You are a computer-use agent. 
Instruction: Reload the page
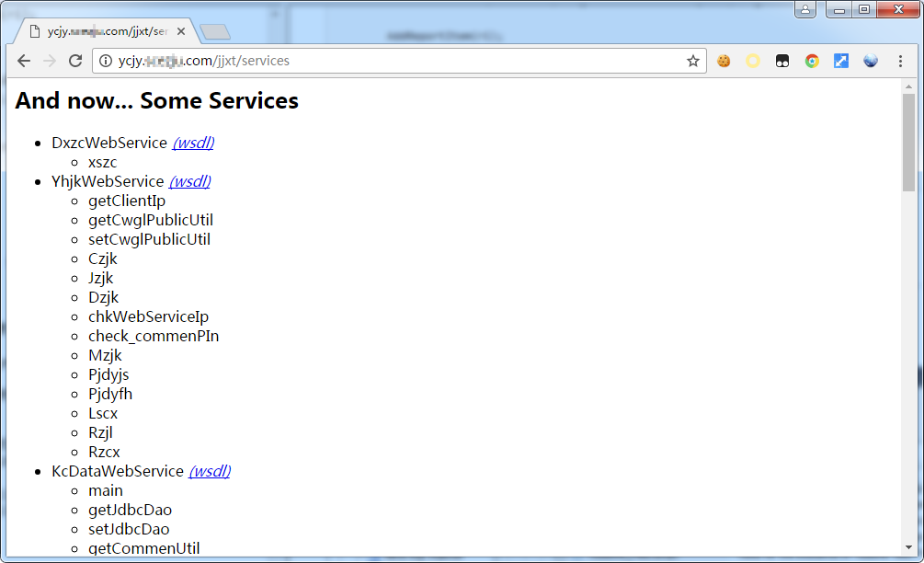(75, 61)
